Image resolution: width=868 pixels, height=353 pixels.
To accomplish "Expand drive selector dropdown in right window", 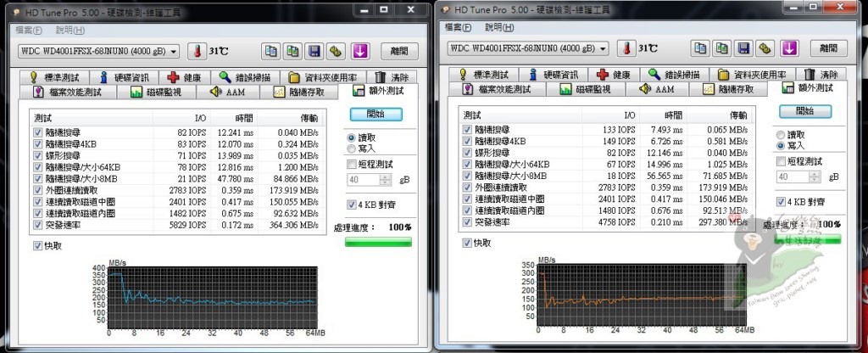I will [604, 48].
